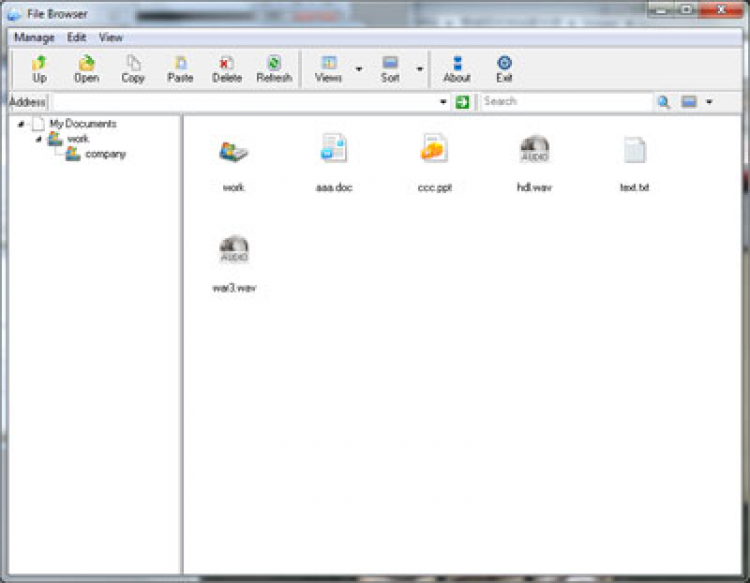Open the Views dropdown arrow
The width and height of the screenshot is (750, 583).
coord(359,69)
